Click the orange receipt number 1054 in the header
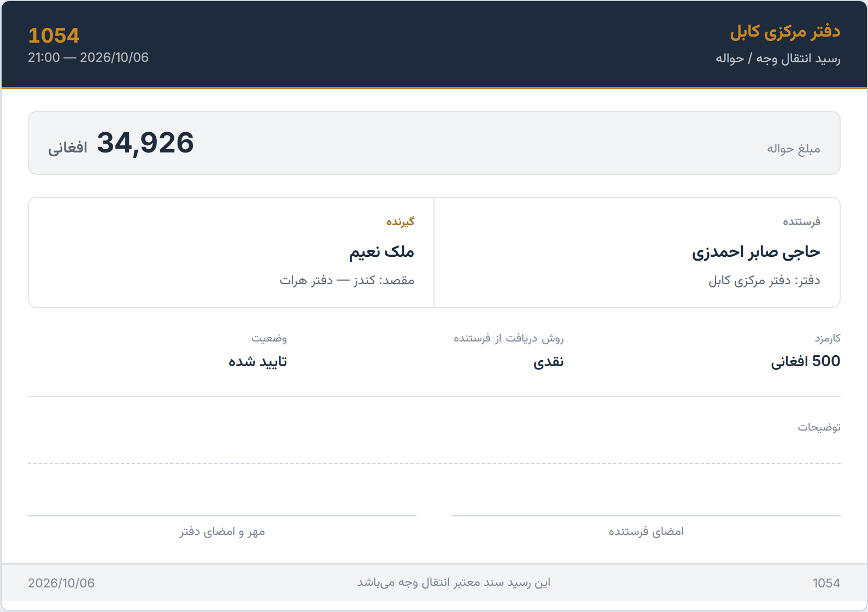This screenshot has height=612, width=868. click(x=54, y=36)
